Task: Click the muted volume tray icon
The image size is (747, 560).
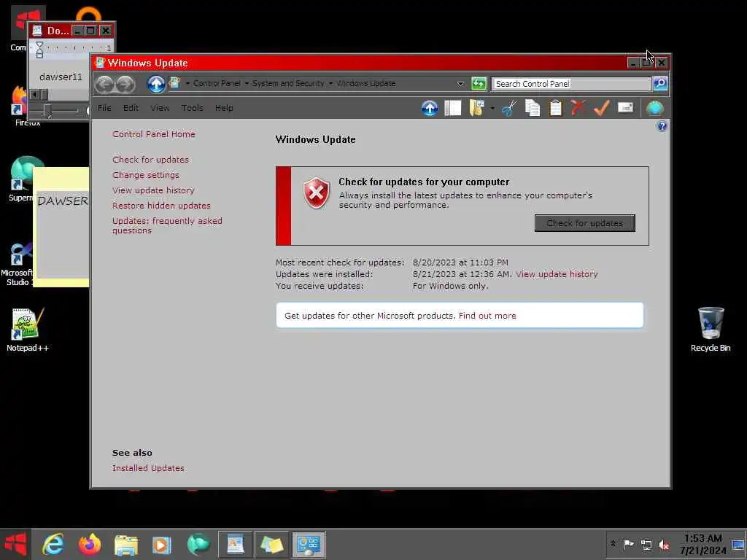Action: [664, 545]
